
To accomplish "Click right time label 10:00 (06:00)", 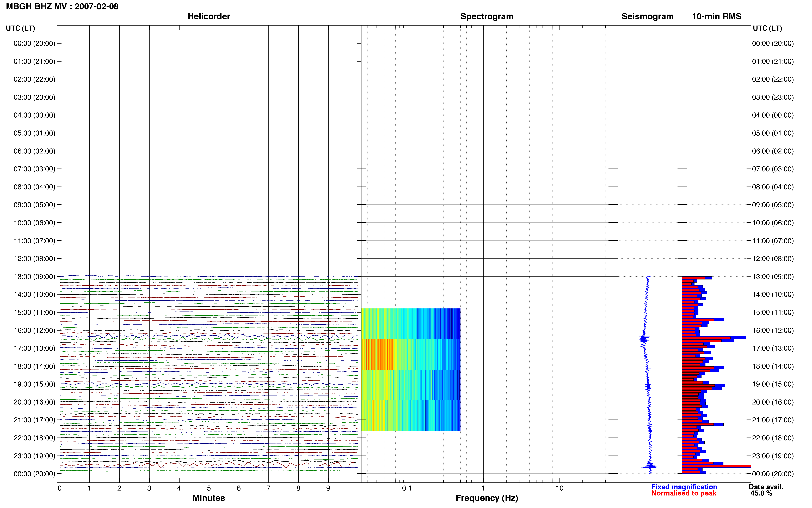I will [x=773, y=223].
